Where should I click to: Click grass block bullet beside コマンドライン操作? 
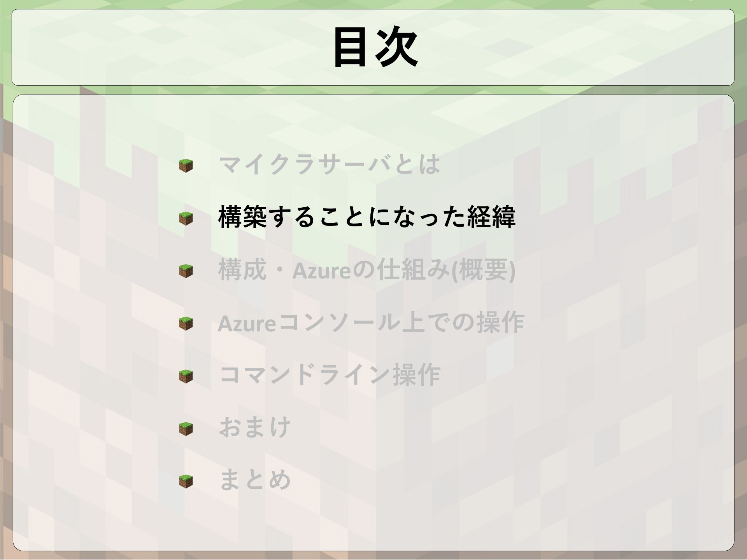(x=186, y=376)
